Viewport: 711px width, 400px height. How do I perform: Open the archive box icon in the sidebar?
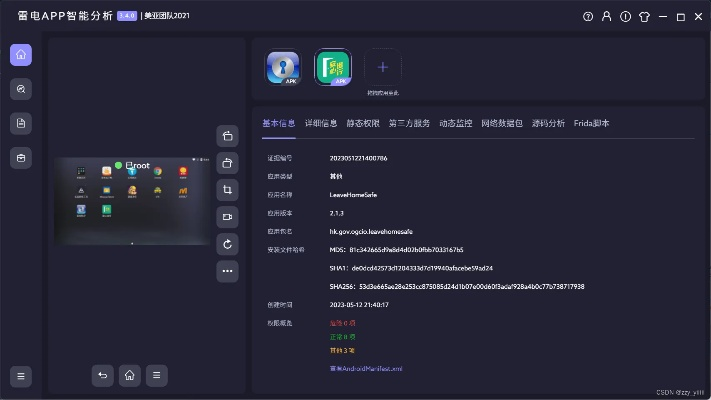21,158
